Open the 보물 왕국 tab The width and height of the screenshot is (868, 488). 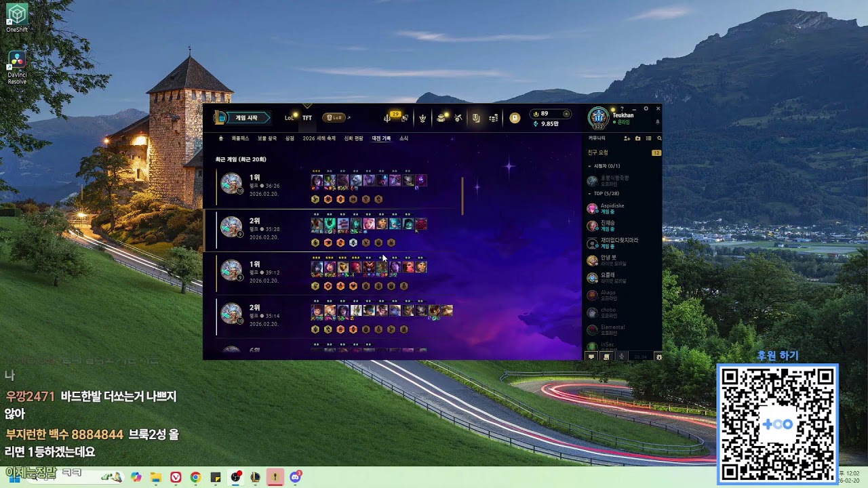[x=267, y=138]
